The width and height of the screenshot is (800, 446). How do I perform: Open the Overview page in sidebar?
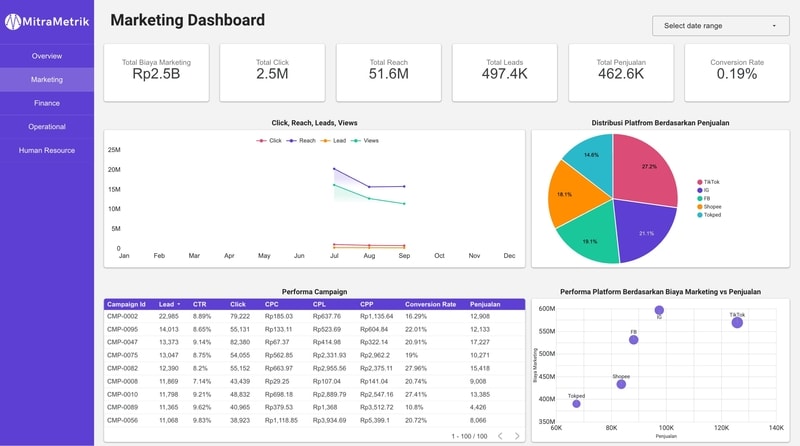tap(46, 56)
